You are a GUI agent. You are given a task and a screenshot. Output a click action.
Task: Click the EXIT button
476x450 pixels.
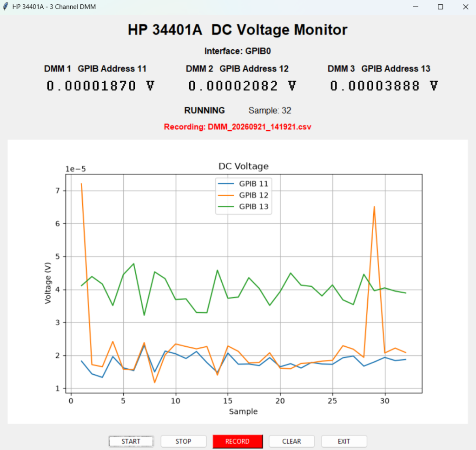pos(344,441)
